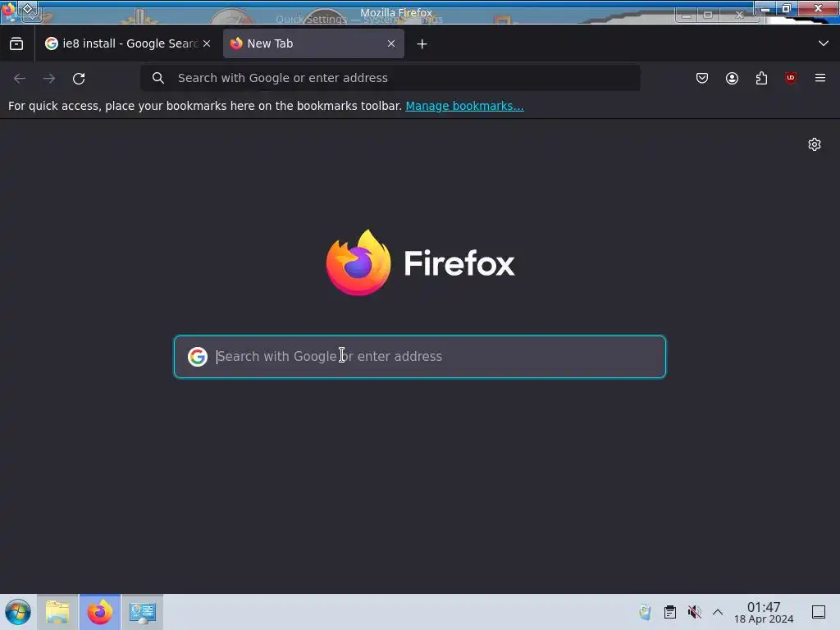This screenshot has width=840, height=630.
Task: Click Google logo in center search box
Action: point(198,357)
